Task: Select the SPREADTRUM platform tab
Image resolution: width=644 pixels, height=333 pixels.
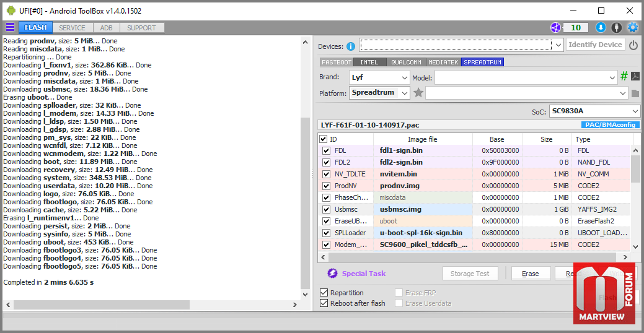Action: point(483,63)
